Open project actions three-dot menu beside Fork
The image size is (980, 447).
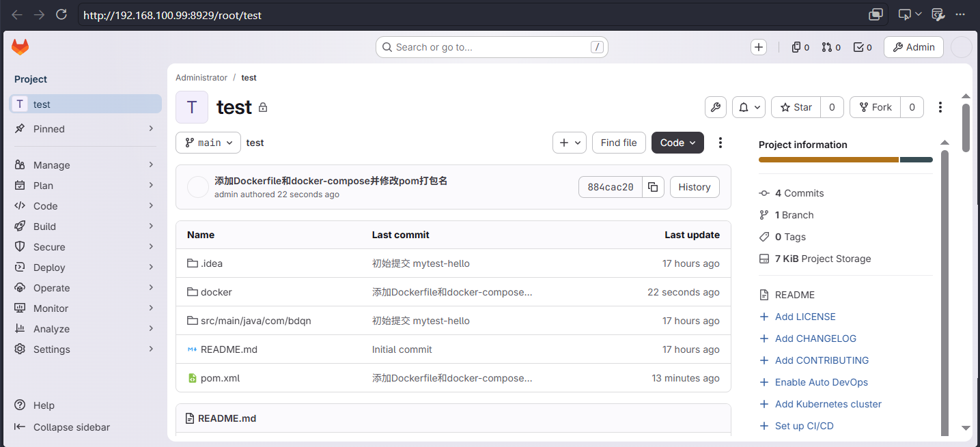pos(940,107)
